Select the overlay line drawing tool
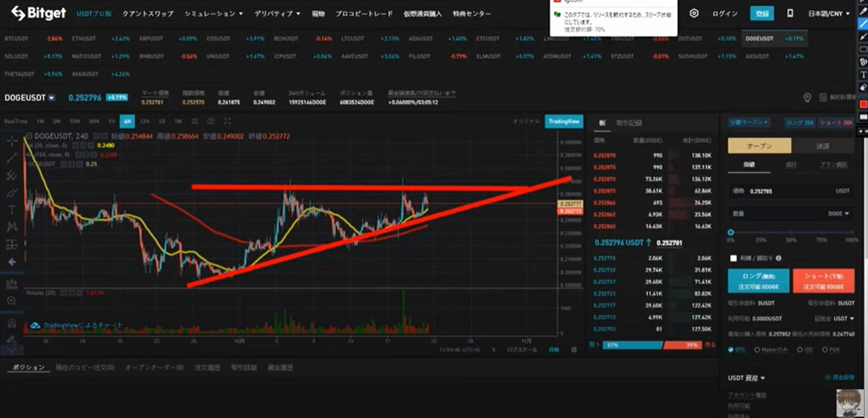Screen dimensions: 868x418 [x=863, y=23]
